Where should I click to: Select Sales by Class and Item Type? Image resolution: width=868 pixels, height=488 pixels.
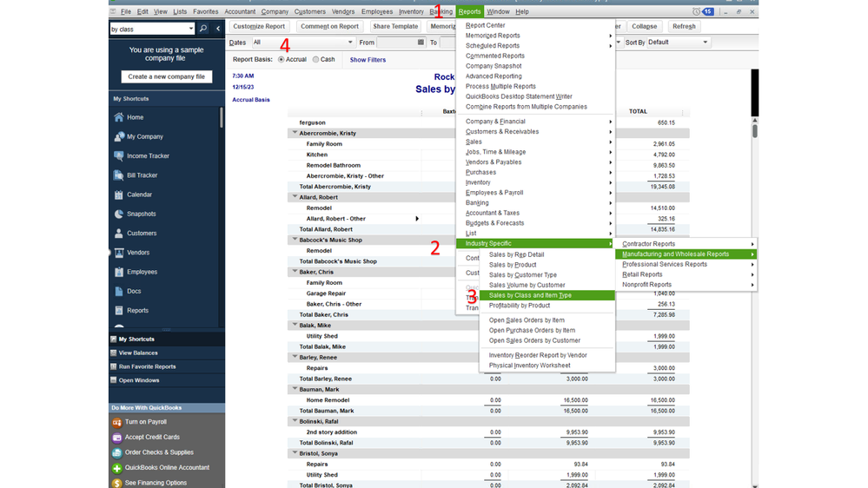tap(547, 295)
